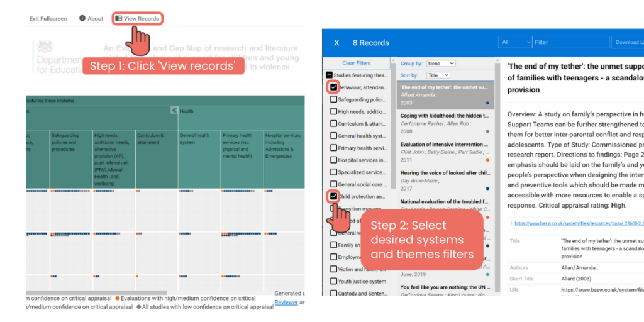Viewport: 644px width, 322px height.
Task: Click the teal dot on the June 2019 record
Action: coord(487,274)
